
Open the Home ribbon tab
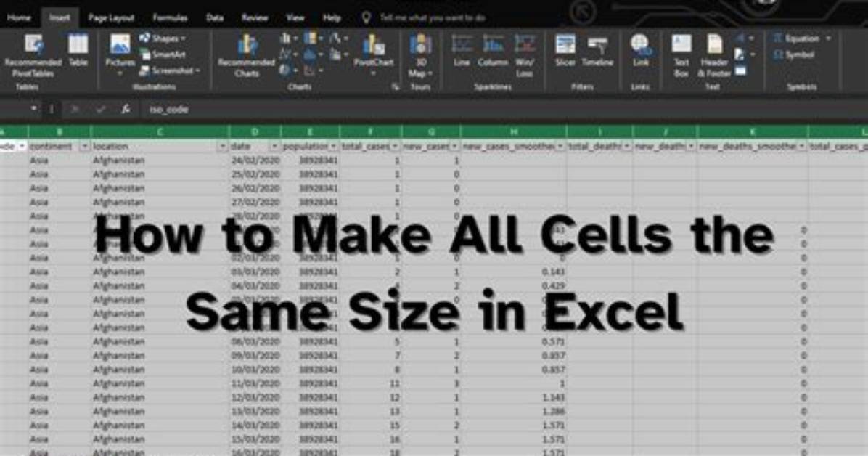point(19,17)
